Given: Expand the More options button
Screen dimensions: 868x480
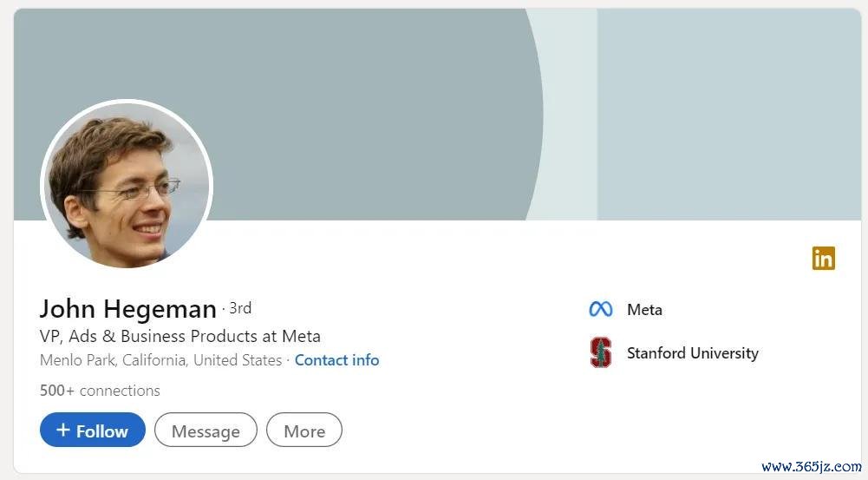Looking at the screenshot, I should (x=304, y=431).
